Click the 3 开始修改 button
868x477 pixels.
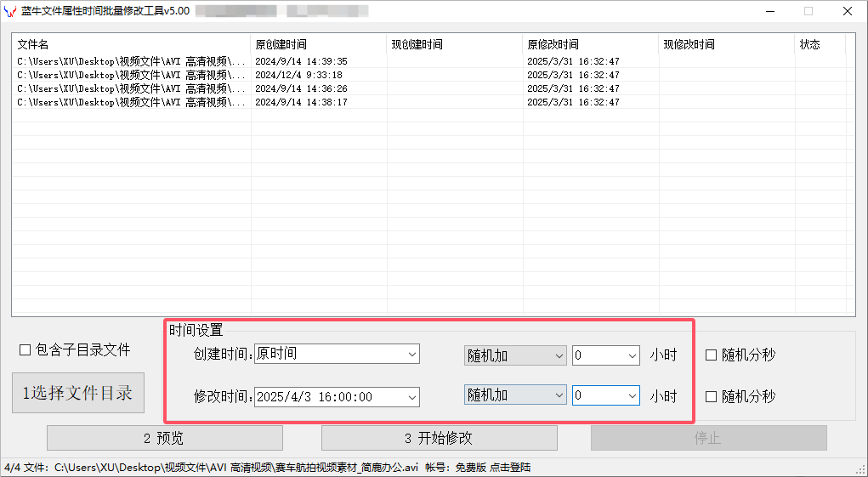pos(439,438)
